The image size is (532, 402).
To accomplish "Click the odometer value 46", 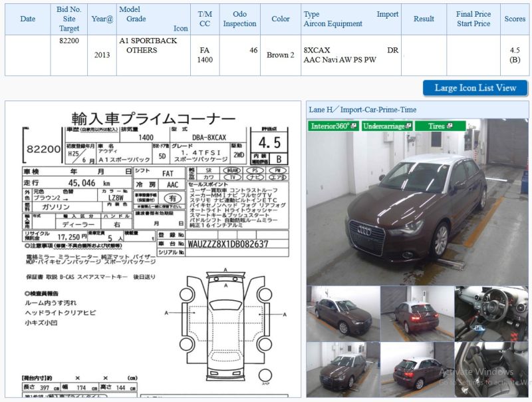I will [x=253, y=51].
